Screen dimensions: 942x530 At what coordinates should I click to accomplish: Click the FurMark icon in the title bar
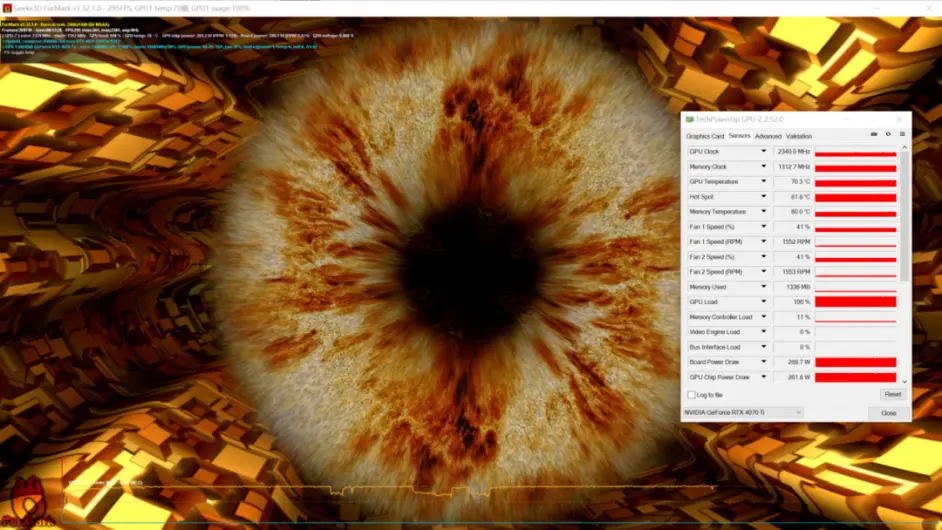pyautogui.click(x=5, y=7)
